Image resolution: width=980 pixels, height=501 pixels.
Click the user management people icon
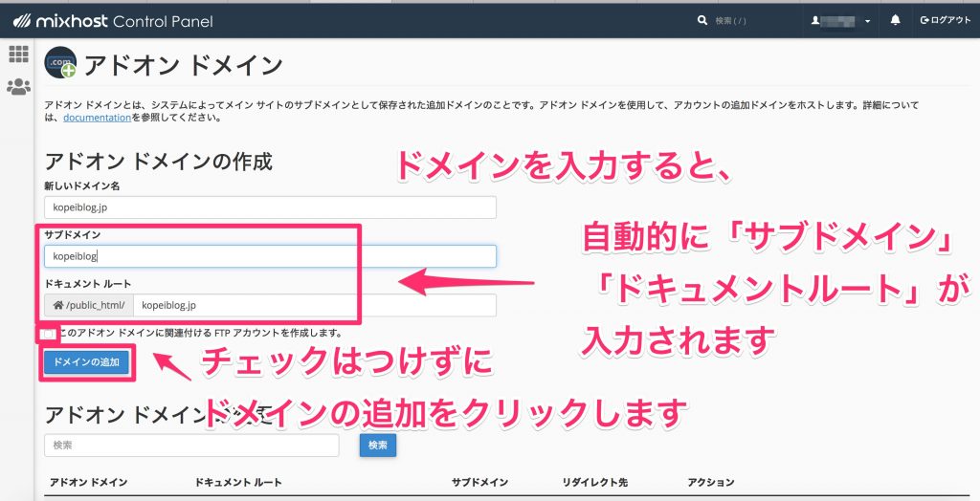pos(18,87)
